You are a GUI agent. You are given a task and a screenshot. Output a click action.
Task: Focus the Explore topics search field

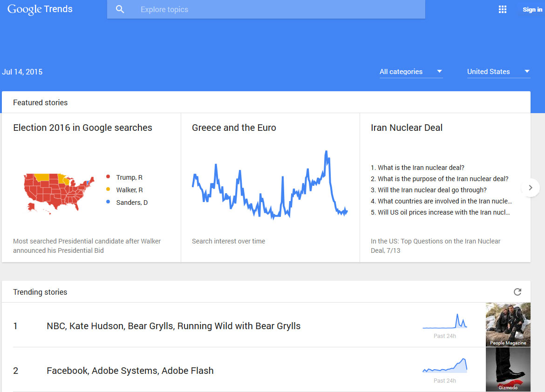tap(266, 9)
